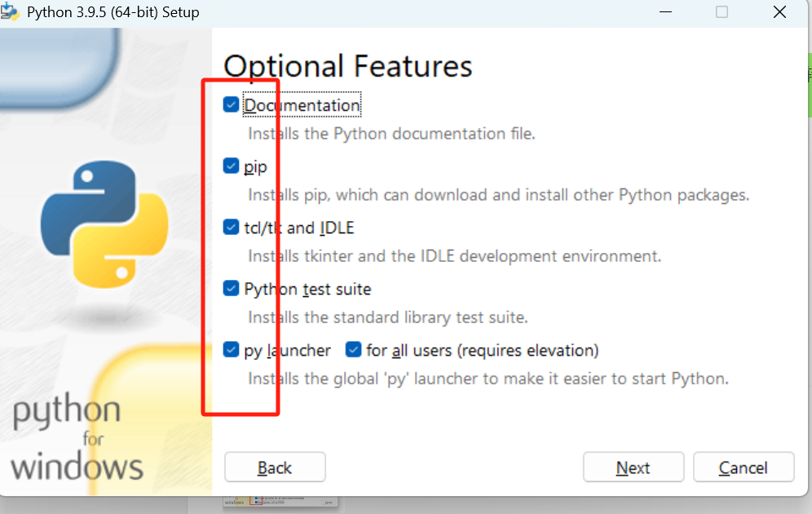812x514 pixels.
Task: Toggle the py launcher checkbox
Action: point(231,349)
